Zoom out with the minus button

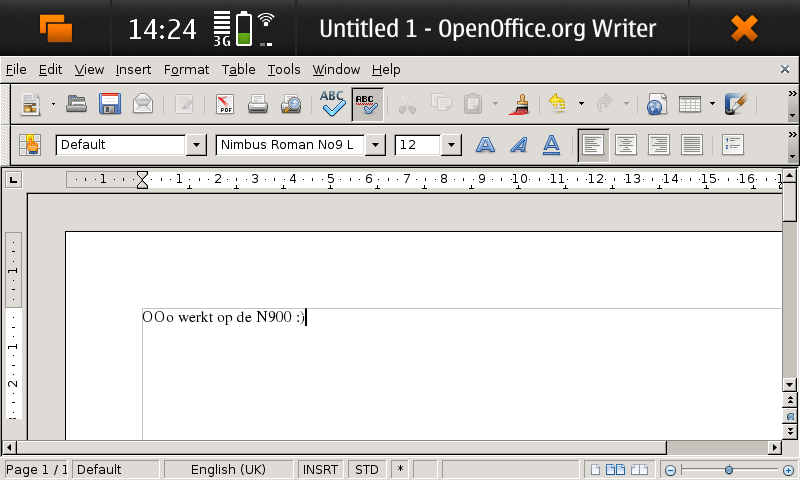pyautogui.click(x=670, y=470)
